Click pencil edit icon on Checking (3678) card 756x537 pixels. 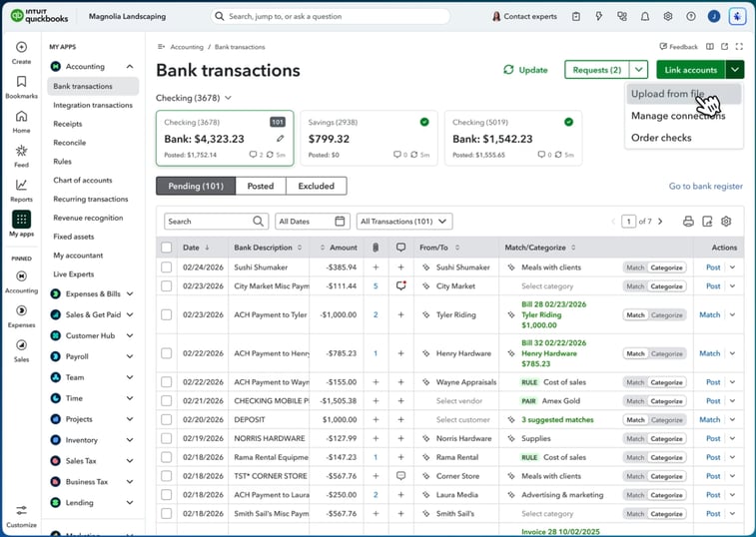point(281,139)
